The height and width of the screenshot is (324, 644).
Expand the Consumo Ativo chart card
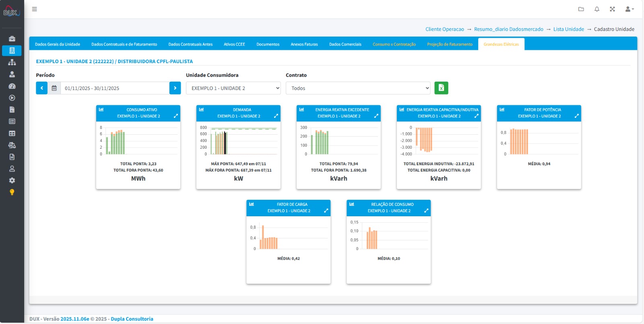point(175,116)
